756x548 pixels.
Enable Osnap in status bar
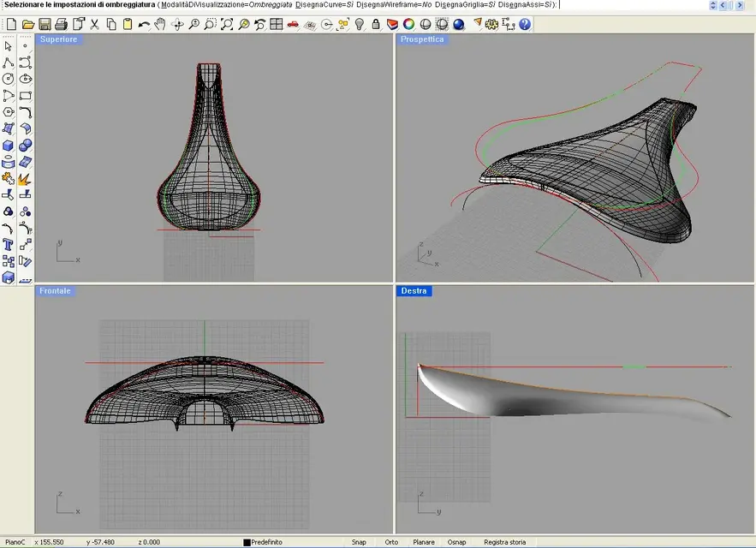click(457, 542)
